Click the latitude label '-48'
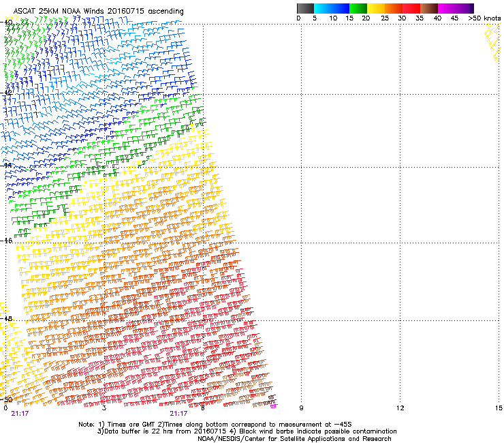The image size is (504, 443). coord(7,318)
